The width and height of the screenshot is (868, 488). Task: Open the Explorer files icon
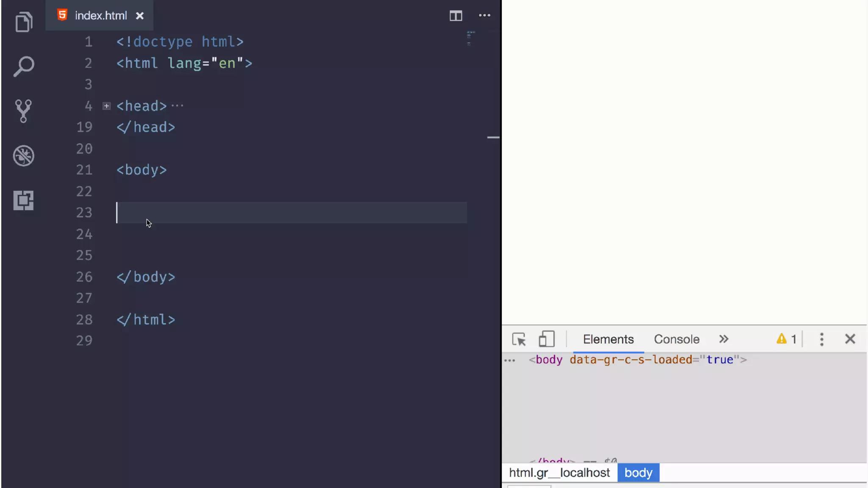pyautogui.click(x=24, y=22)
